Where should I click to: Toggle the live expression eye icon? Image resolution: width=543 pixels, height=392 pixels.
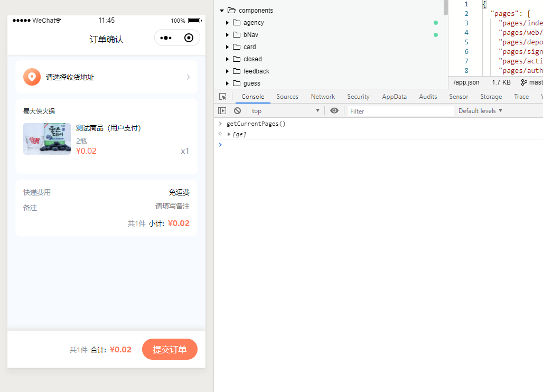(x=334, y=111)
